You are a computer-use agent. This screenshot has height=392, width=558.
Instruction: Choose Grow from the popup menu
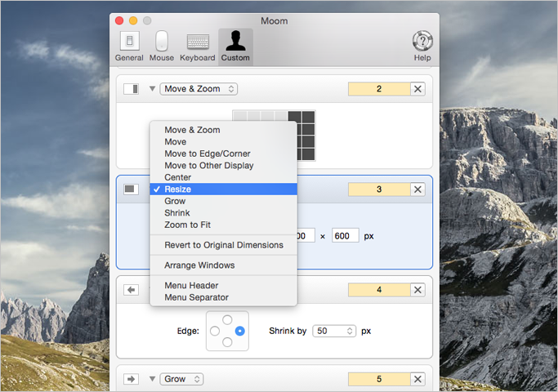(224, 201)
